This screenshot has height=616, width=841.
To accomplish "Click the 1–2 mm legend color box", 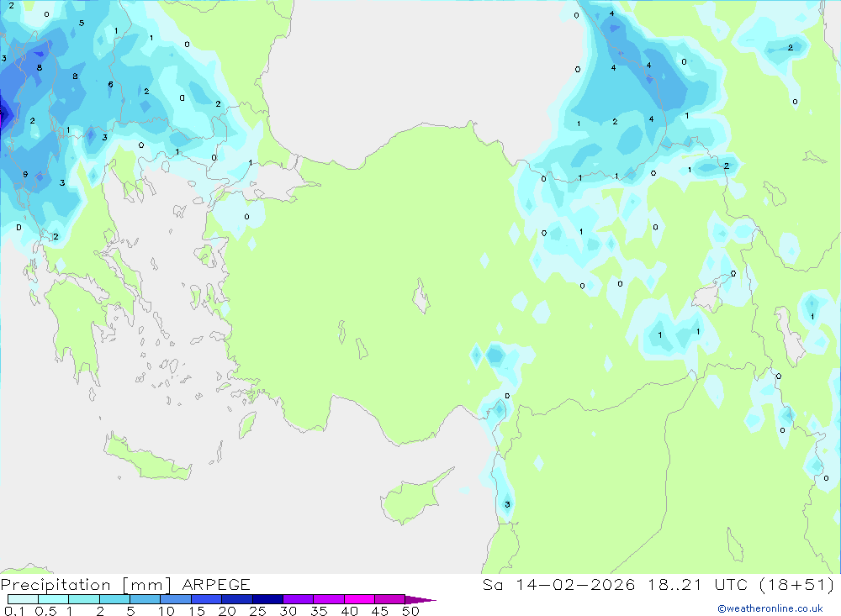I will pyautogui.click(x=84, y=599).
